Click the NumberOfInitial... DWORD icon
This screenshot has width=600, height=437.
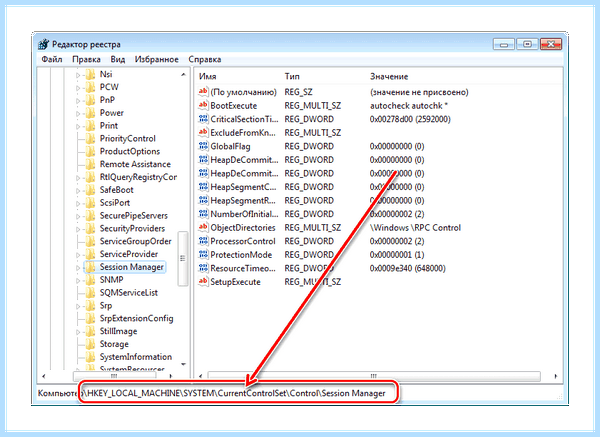203,214
